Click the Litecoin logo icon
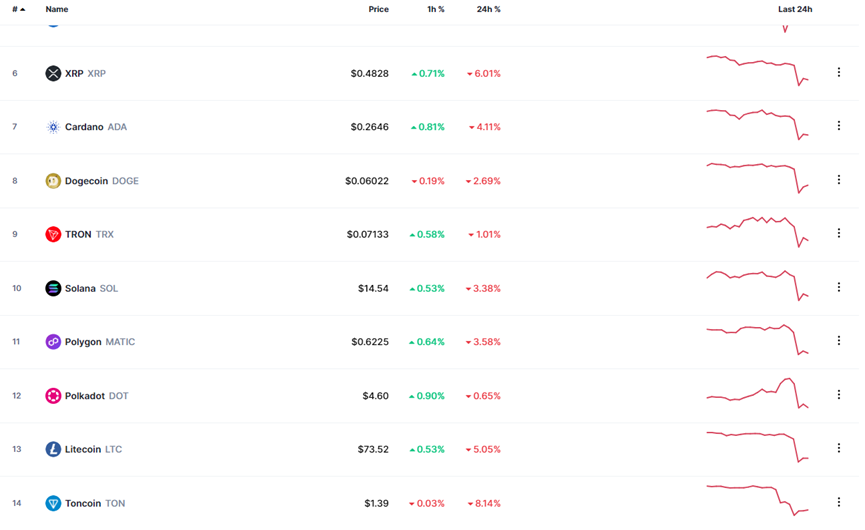865x530 pixels. tap(53, 450)
